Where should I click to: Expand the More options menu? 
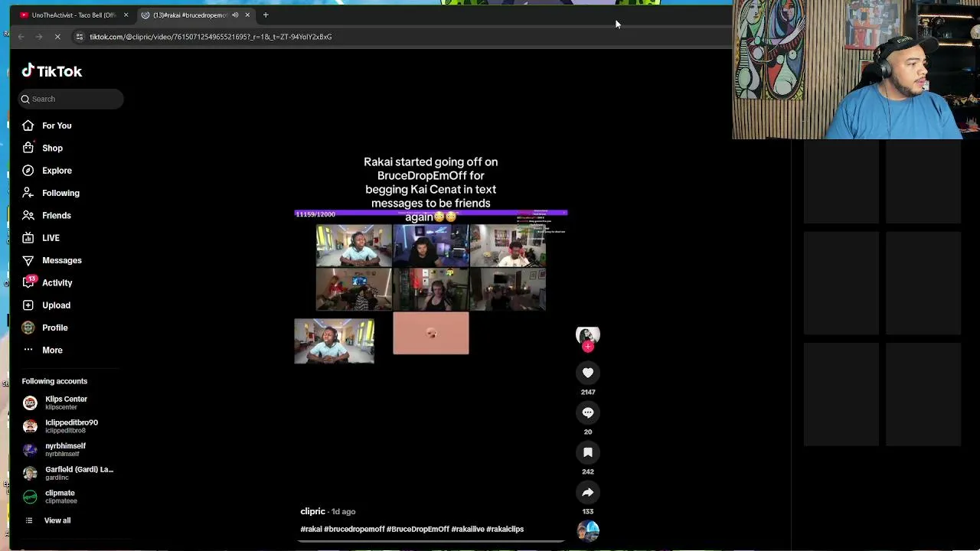(52, 350)
